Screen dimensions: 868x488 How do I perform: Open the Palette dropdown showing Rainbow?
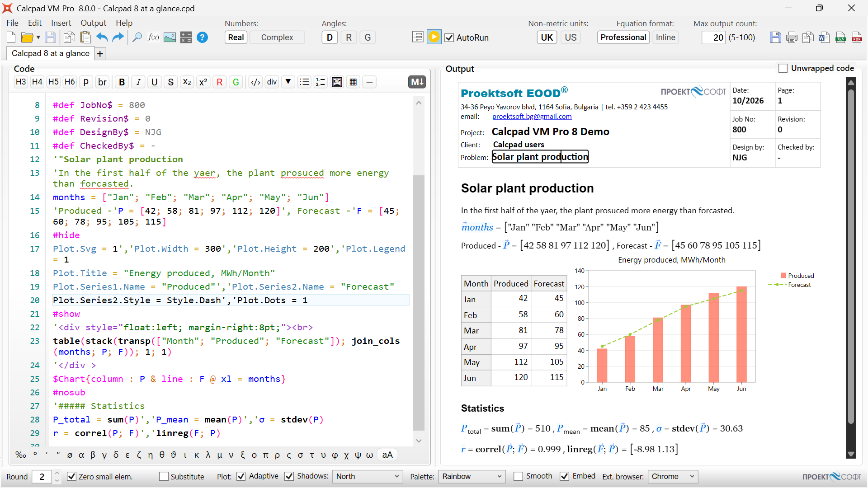[x=472, y=476]
